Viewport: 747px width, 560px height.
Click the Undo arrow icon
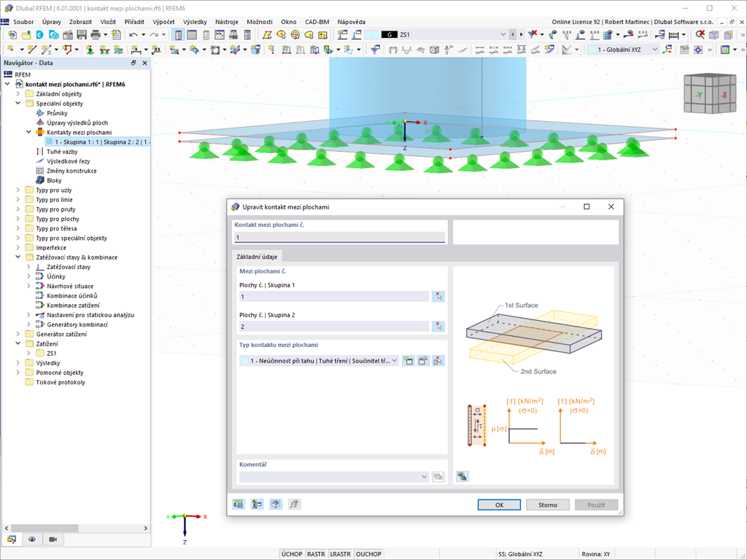(133, 35)
